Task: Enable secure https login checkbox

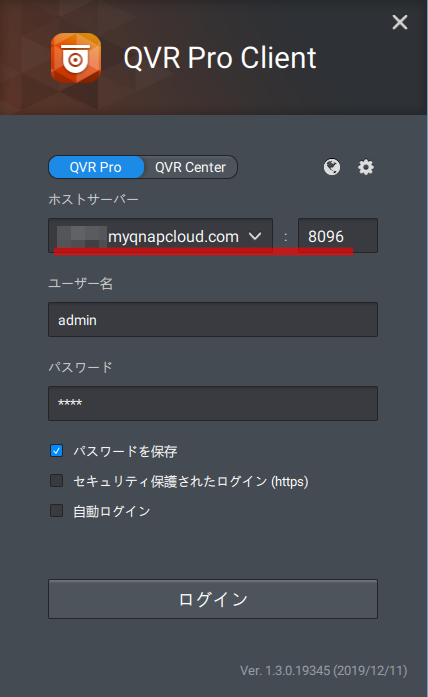Action: click(56, 481)
